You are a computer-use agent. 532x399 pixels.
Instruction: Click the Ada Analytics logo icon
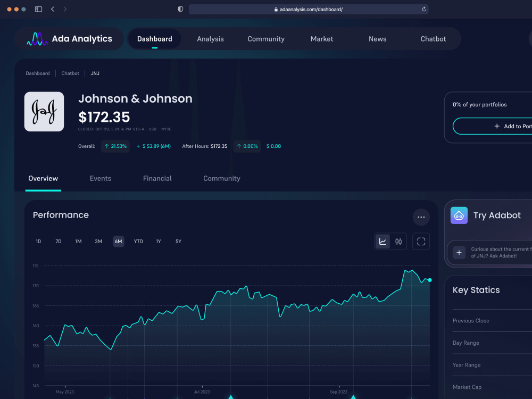coord(37,39)
